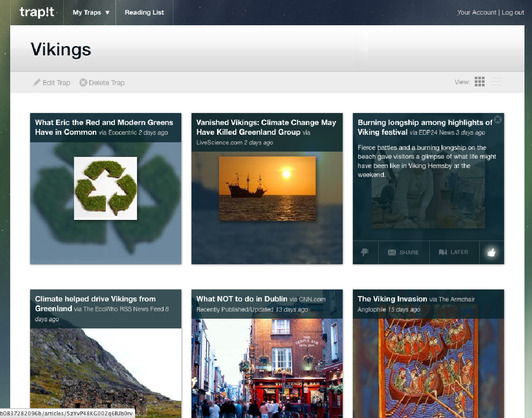This screenshot has width=532, height=418.
Task: Log out of trap!t
Action: [x=513, y=12]
